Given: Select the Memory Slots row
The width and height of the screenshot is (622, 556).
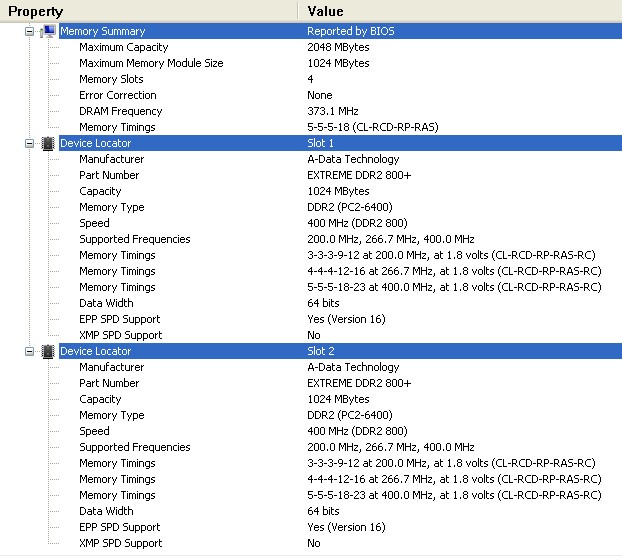Looking at the screenshot, I should pyautogui.click(x=111, y=79).
